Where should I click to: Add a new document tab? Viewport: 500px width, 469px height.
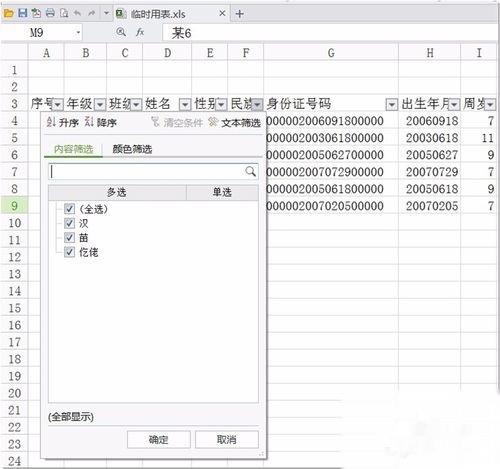point(239,14)
